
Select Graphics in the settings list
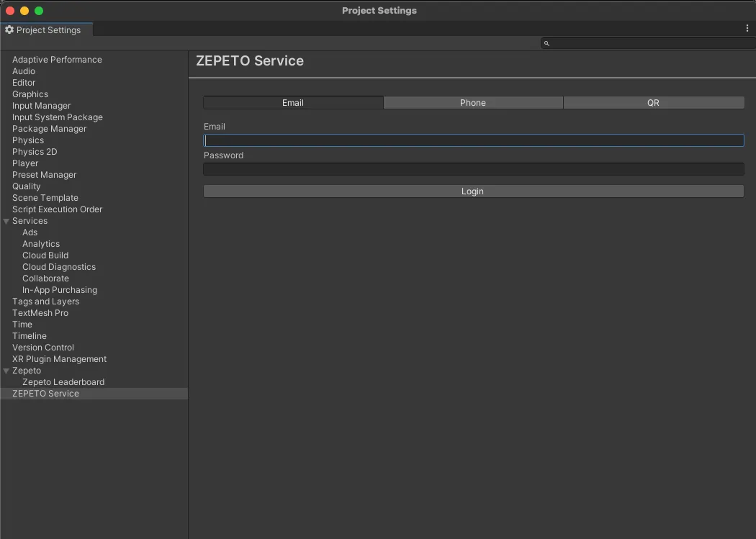[x=30, y=94]
